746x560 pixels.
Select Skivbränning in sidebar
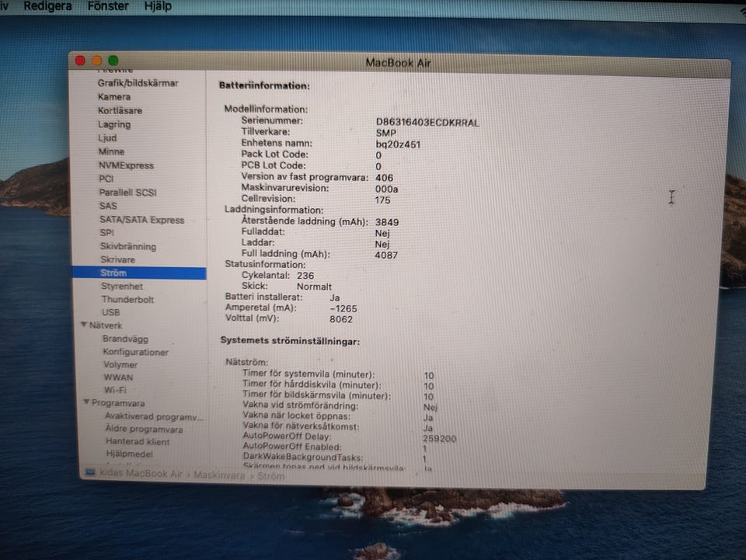[128, 246]
